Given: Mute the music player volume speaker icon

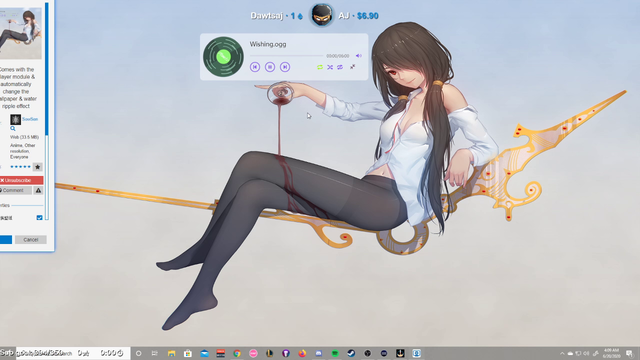Looking at the screenshot, I should pos(358,56).
